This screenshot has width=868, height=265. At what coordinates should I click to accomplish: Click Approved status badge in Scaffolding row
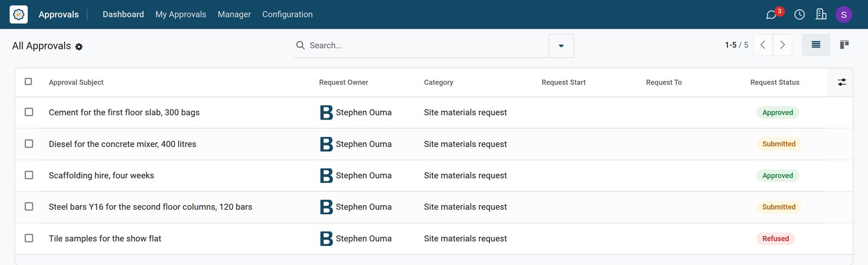[x=777, y=175]
